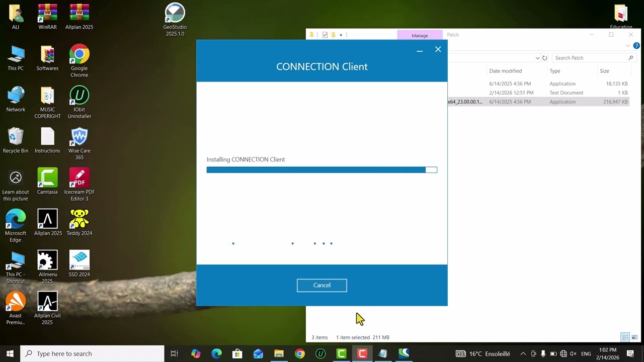Switch Explorer to large icons view
This screenshot has width=644, height=362.
[x=634, y=337]
